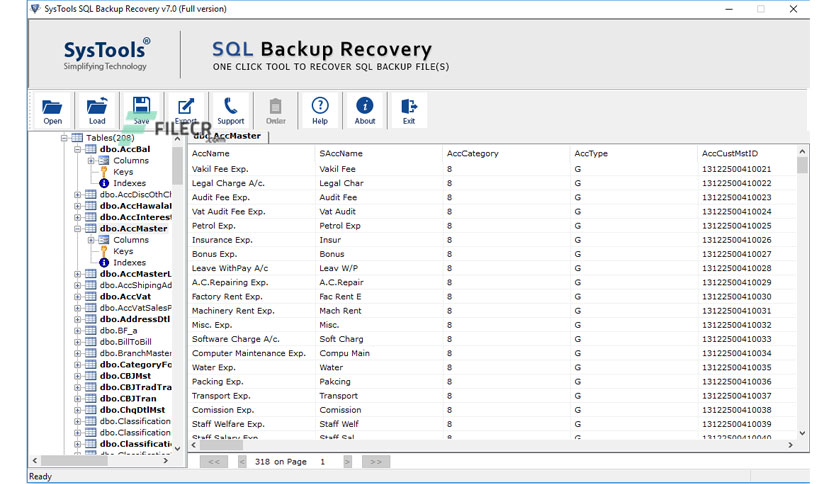Select the 'Staff Welfare Exp.' cell
836x484 pixels.
click(x=228, y=424)
